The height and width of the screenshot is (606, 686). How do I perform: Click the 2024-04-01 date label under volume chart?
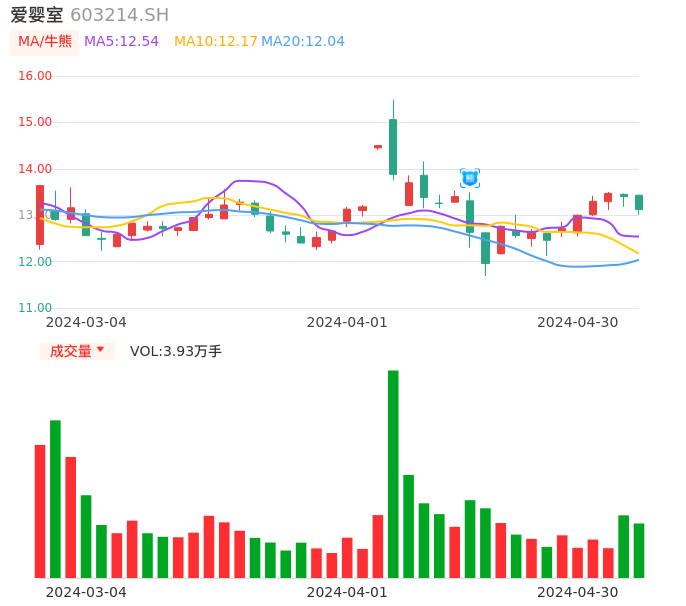click(x=347, y=592)
